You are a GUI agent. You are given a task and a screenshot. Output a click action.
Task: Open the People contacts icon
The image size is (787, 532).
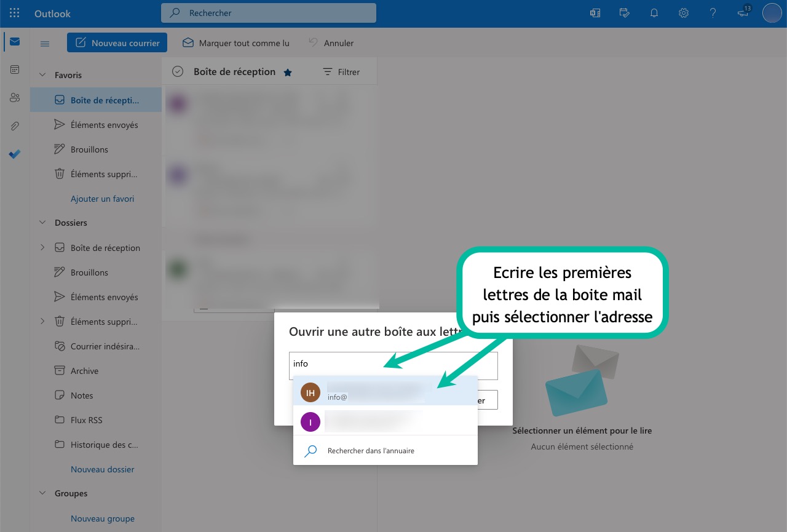pos(15,98)
